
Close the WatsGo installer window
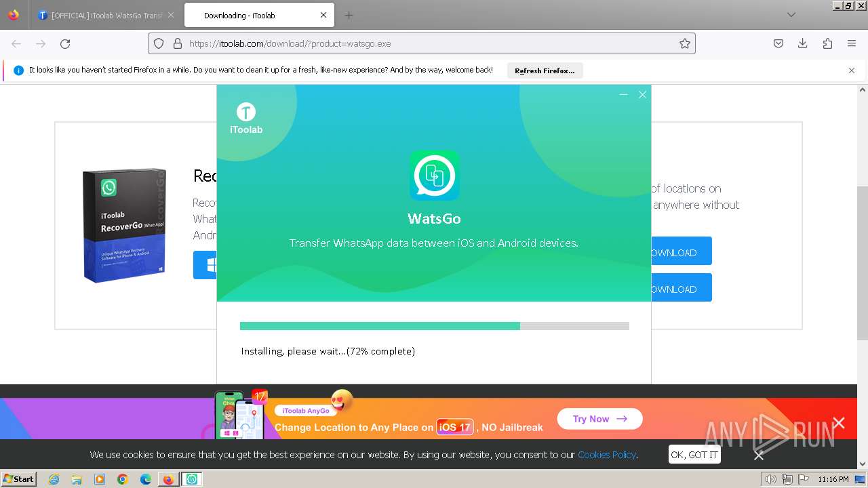tap(642, 95)
